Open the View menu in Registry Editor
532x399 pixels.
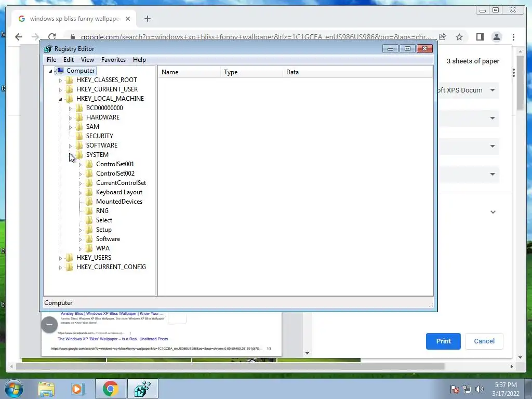click(x=87, y=60)
